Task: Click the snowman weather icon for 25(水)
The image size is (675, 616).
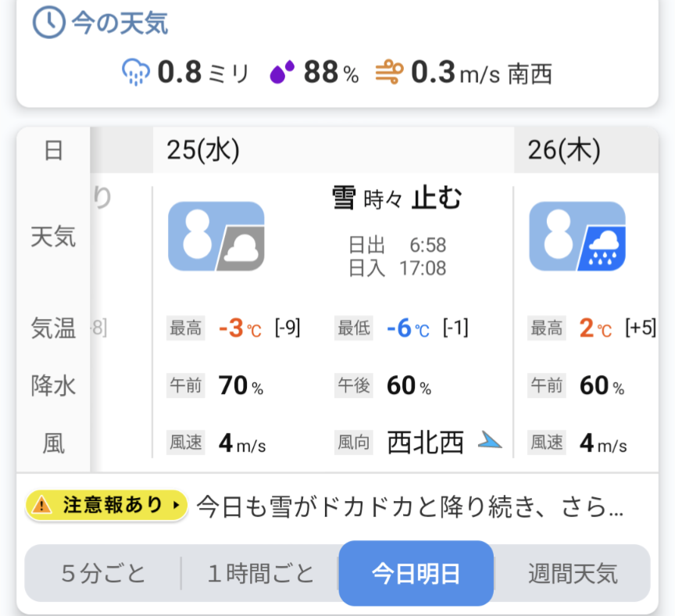Action: [216, 236]
